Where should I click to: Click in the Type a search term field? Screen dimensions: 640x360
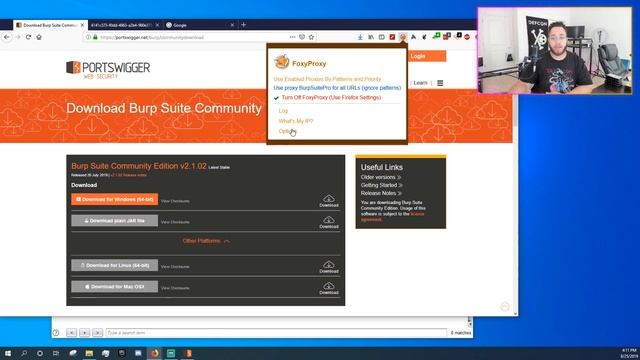(276, 333)
